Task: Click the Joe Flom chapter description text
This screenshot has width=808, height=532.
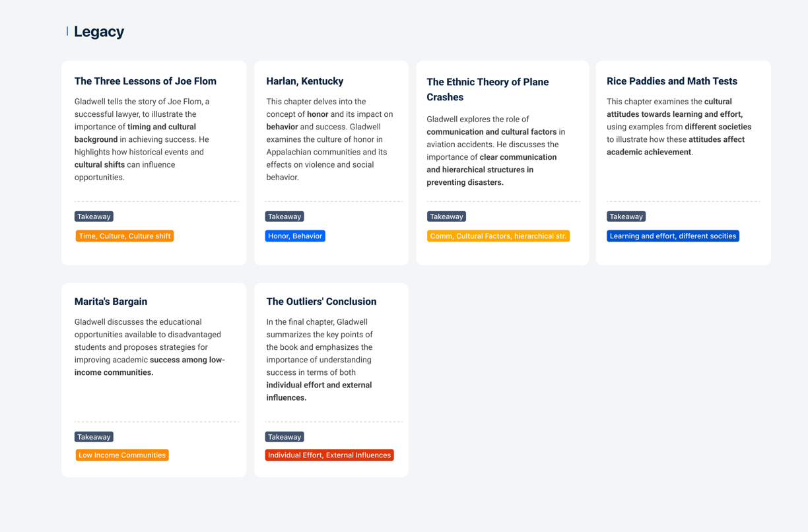Action: (142, 139)
